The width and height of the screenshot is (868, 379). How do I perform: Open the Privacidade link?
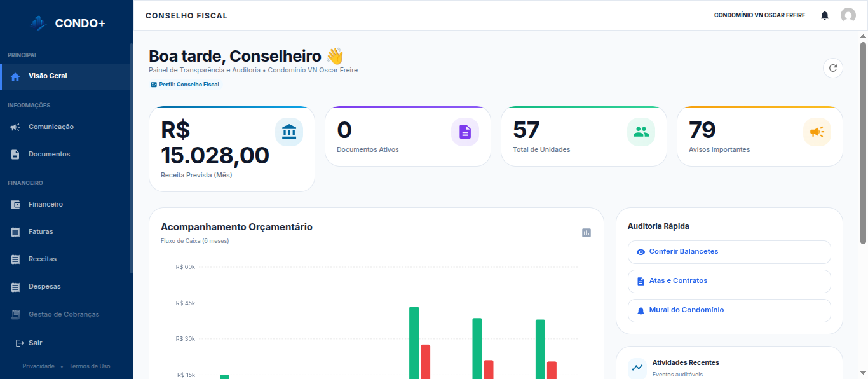coord(39,366)
